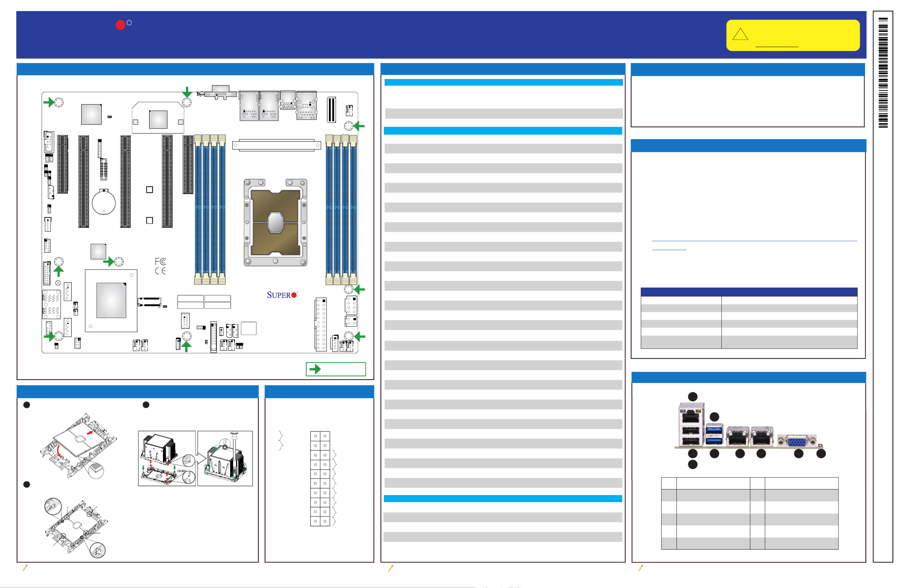Image resolution: width=909 pixels, height=588 pixels.
Task: Click the dark blue table header row
Action: click(x=749, y=292)
